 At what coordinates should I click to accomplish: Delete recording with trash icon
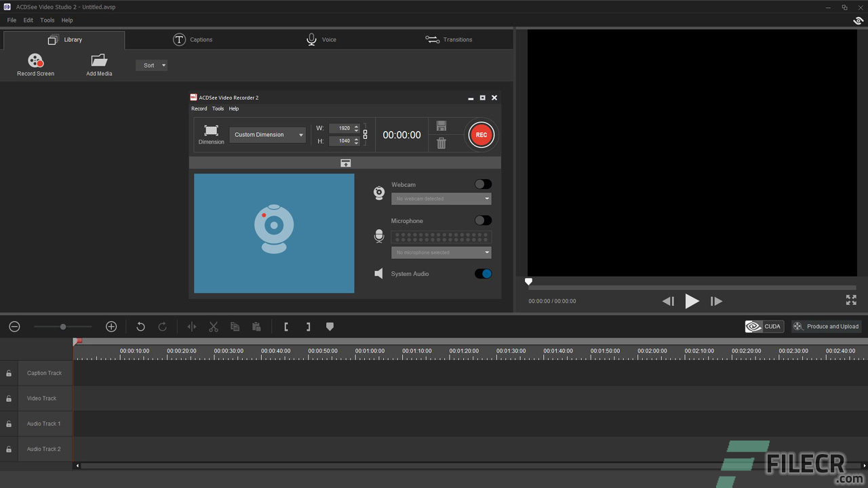click(x=441, y=143)
